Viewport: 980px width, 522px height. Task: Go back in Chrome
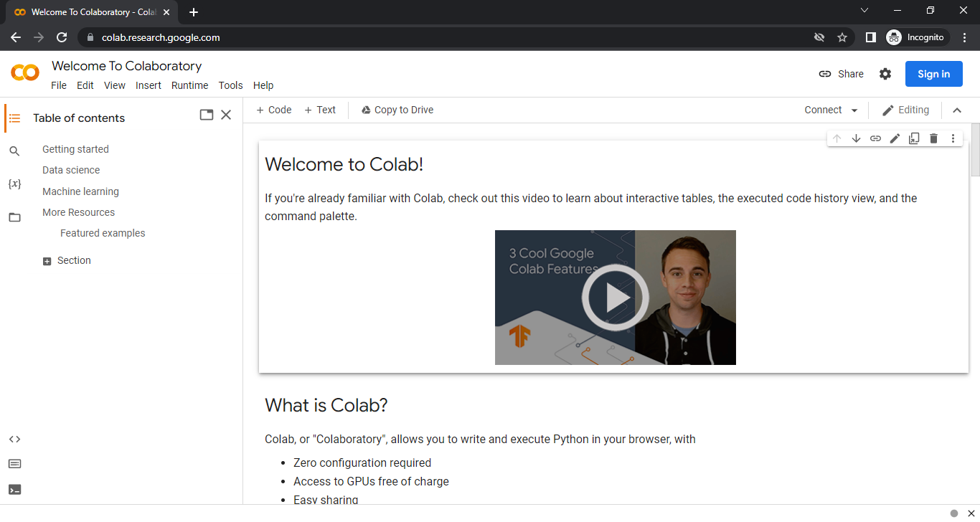(x=16, y=37)
